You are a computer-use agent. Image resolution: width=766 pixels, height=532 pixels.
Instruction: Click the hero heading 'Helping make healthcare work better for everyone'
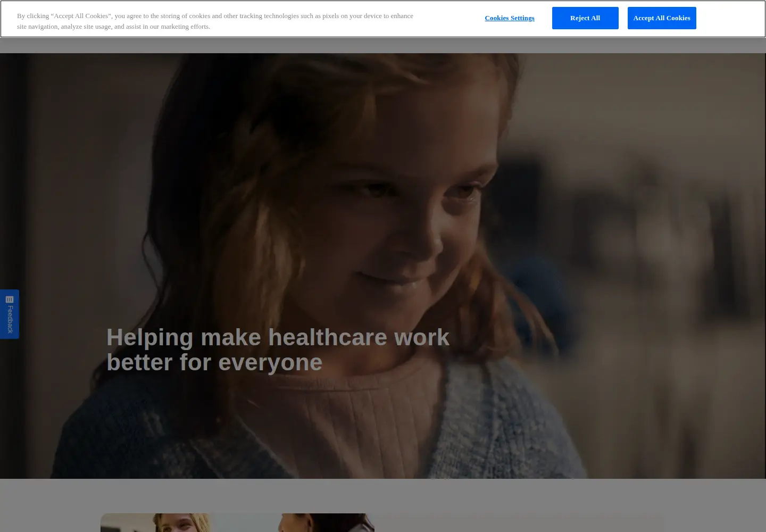(x=278, y=350)
